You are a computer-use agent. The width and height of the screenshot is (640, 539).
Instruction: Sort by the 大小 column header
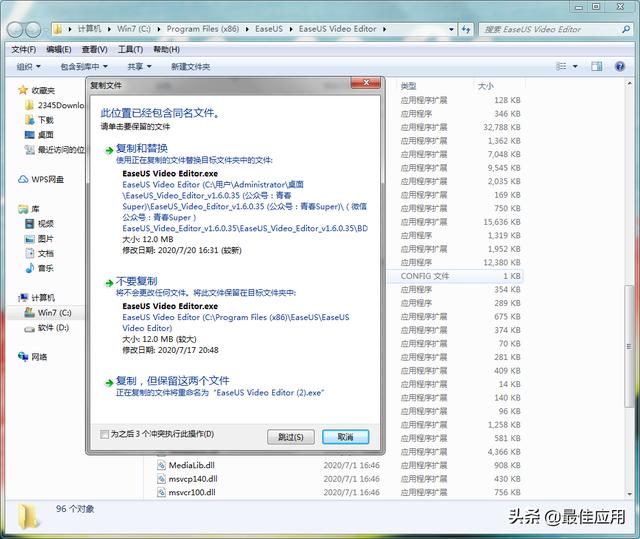point(486,86)
